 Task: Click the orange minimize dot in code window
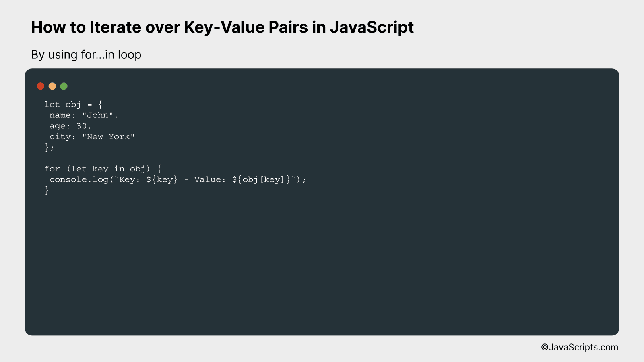[52, 86]
